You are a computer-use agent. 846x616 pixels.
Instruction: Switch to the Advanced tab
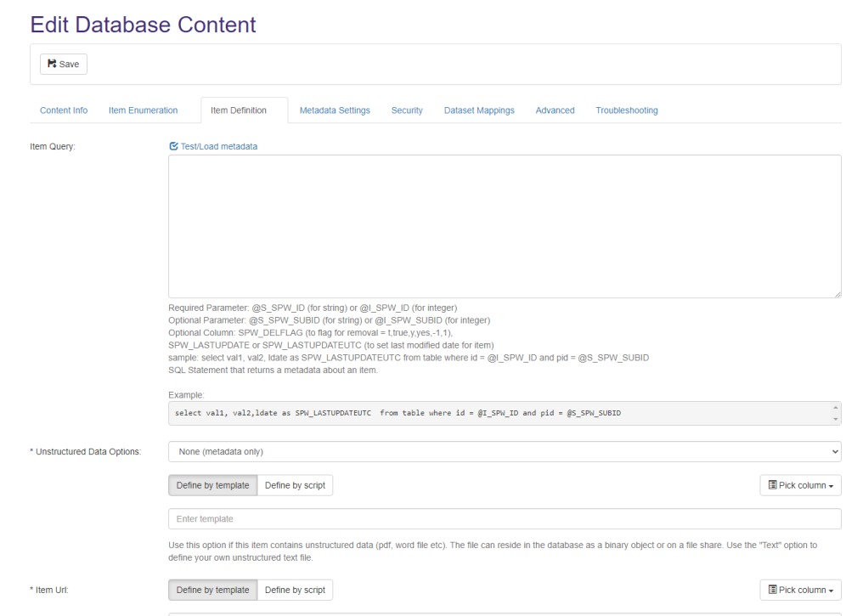(555, 110)
